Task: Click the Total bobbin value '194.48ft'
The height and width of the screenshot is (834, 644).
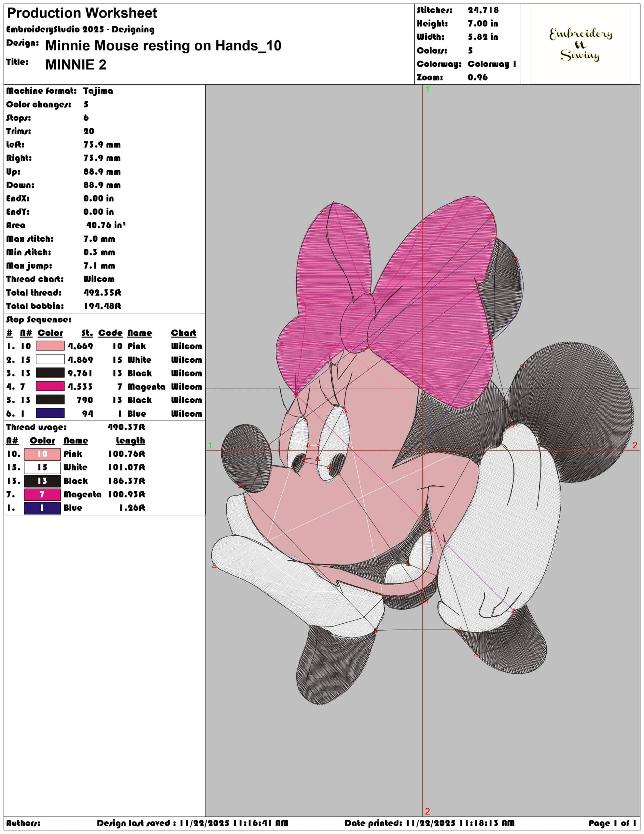Action: click(x=102, y=306)
